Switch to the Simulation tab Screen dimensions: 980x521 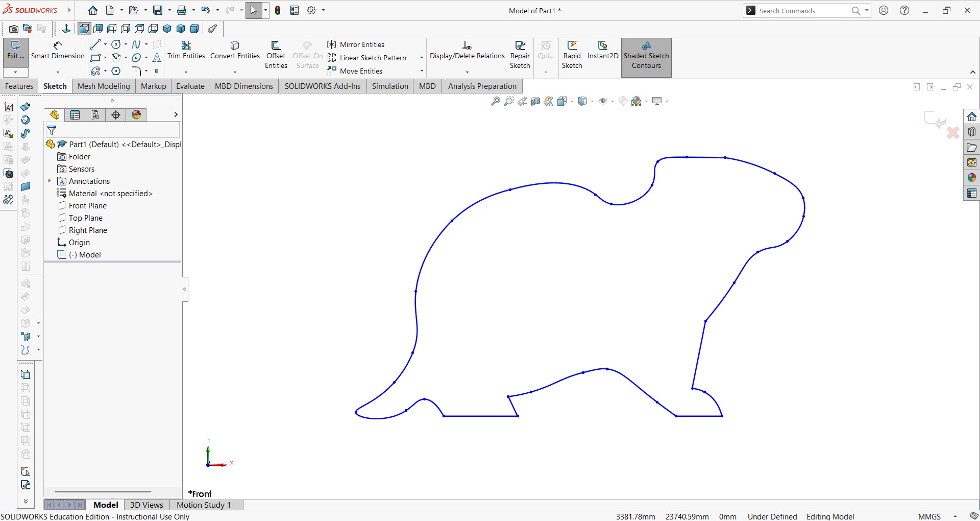click(x=390, y=86)
